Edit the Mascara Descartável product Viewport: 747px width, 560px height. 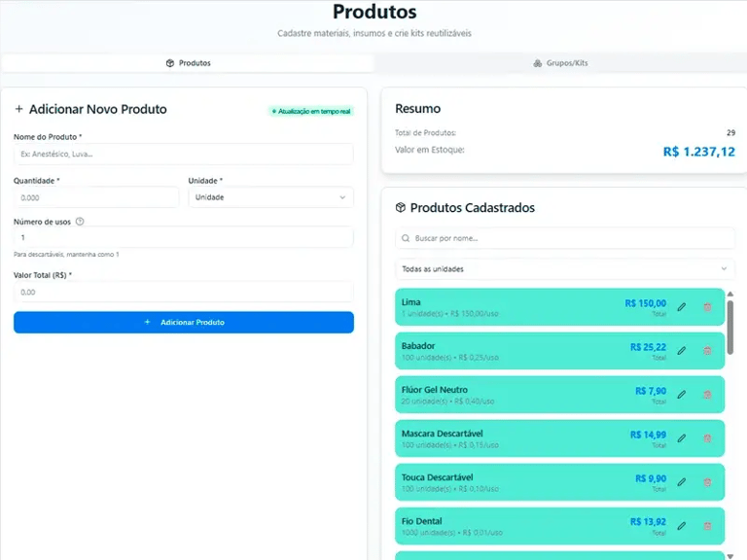(681, 438)
